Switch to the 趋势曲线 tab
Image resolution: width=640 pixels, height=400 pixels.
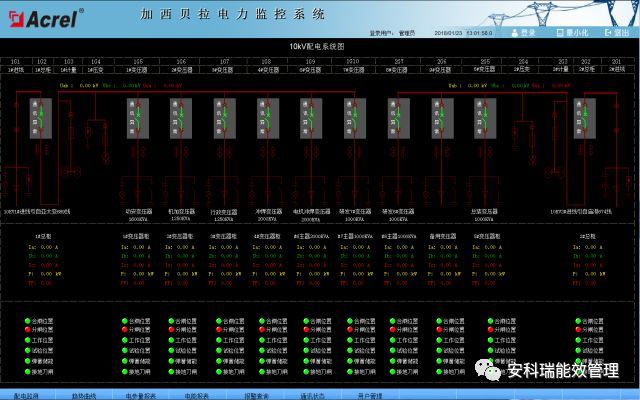tap(83, 395)
